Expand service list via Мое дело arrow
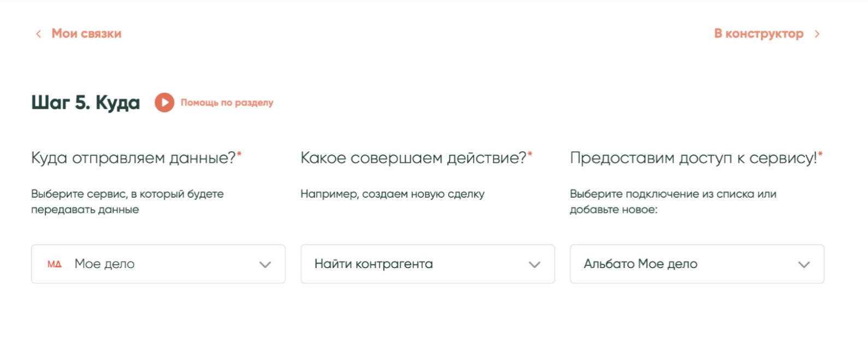The width and height of the screenshot is (868, 339). pos(265,265)
